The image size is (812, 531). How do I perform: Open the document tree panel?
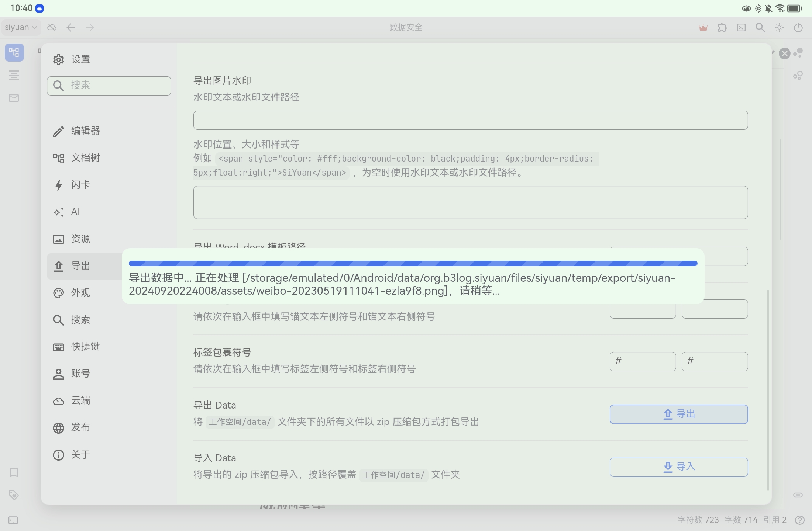14,52
